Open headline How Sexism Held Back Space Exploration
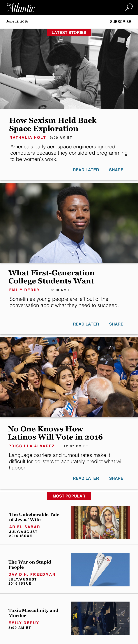The image size is (138, 644). tap(53, 124)
